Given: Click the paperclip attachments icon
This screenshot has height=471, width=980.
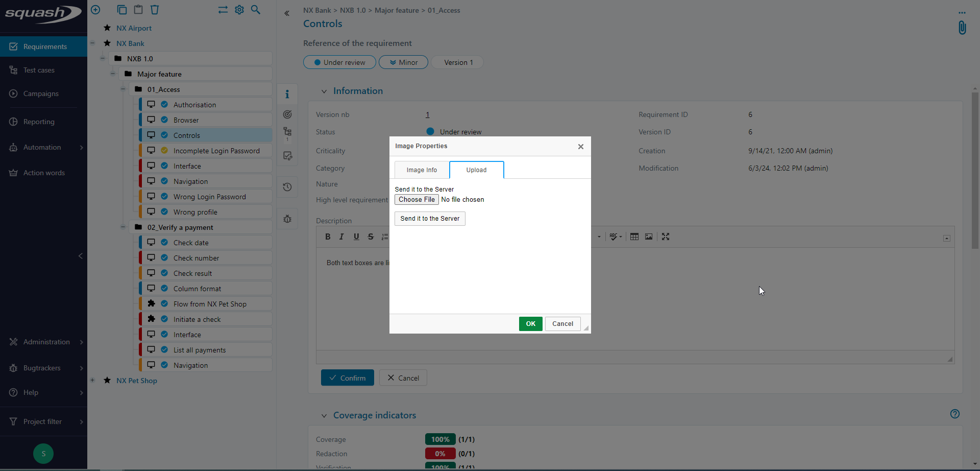Looking at the screenshot, I should (962, 28).
